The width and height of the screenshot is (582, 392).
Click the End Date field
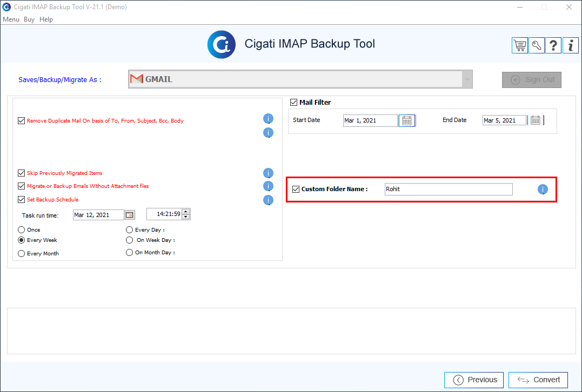click(504, 120)
